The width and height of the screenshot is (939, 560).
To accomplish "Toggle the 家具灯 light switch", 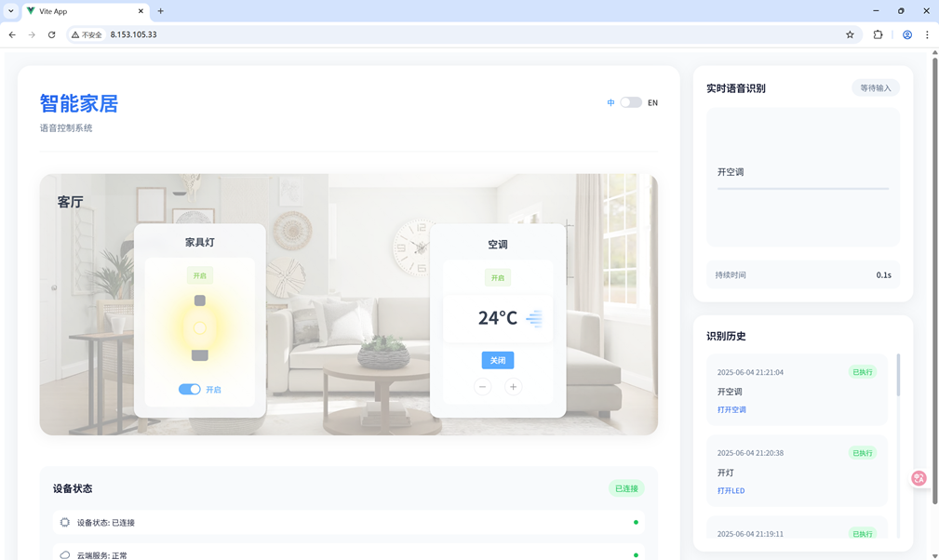I will pos(189,390).
